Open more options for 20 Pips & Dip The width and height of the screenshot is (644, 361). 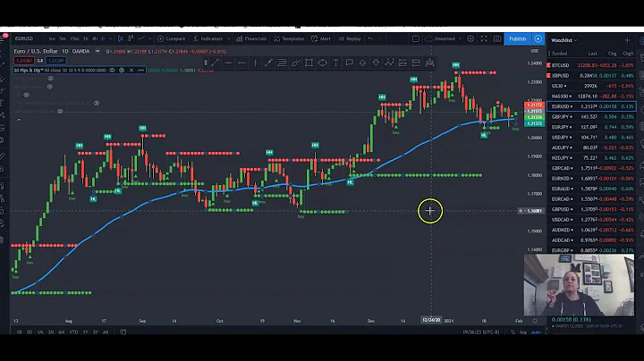(141, 71)
